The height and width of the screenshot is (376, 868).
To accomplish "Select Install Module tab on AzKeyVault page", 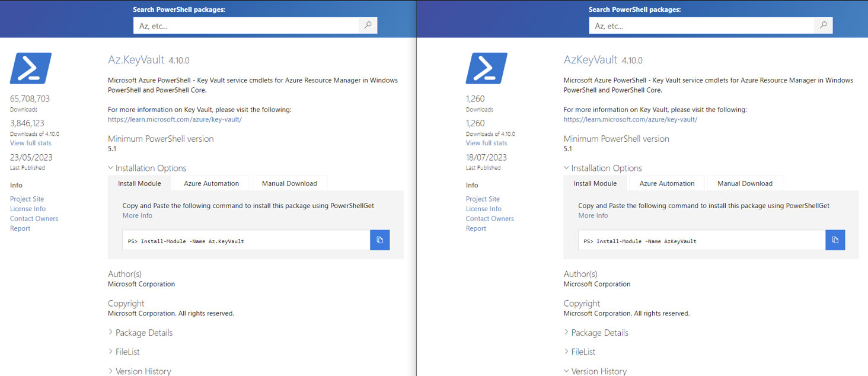I will [595, 183].
